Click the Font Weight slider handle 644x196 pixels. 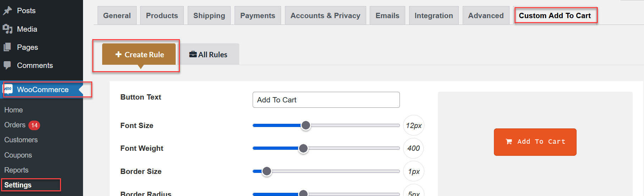(x=303, y=148)
